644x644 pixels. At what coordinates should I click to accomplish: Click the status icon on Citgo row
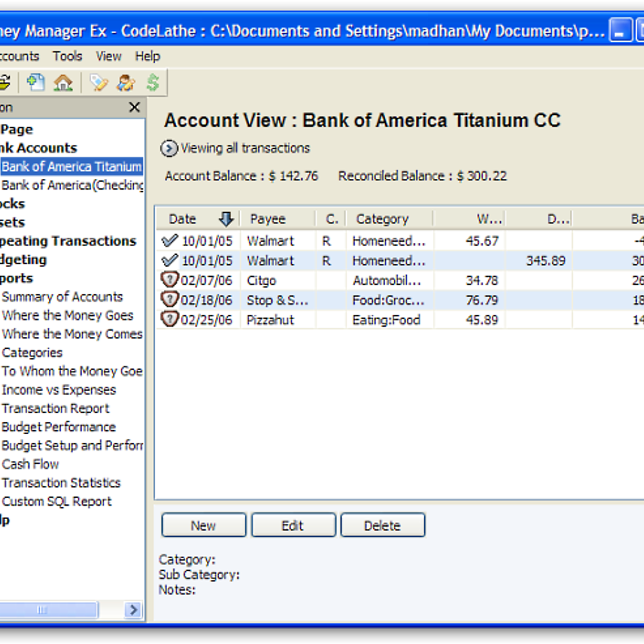pos(169,279)
